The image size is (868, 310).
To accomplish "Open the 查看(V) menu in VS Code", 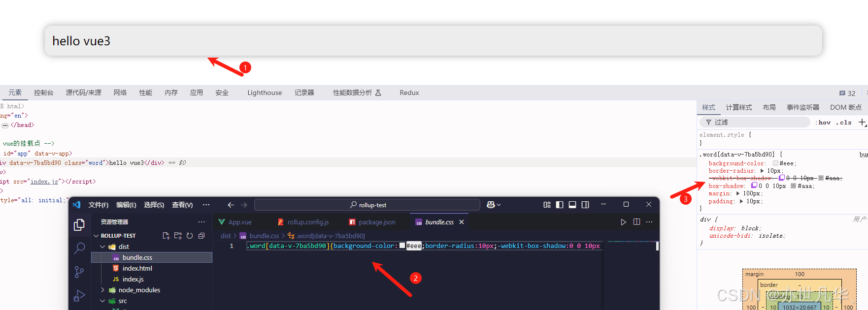I will coord(182,205).
